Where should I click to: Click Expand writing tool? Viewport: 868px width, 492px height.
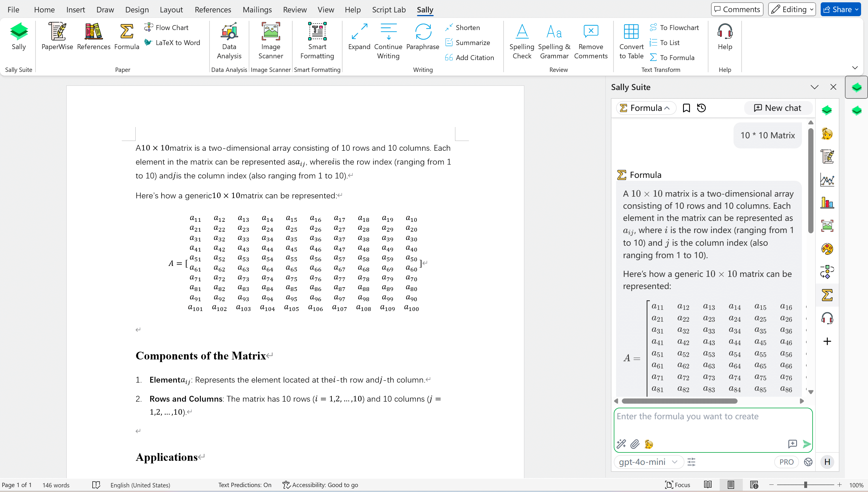click(x=359, y=36)
